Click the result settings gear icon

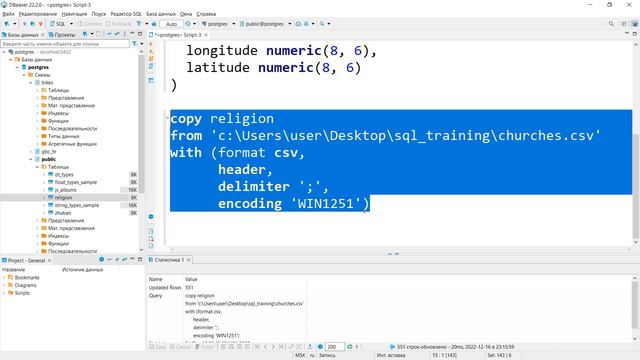[x=320, y=347]
